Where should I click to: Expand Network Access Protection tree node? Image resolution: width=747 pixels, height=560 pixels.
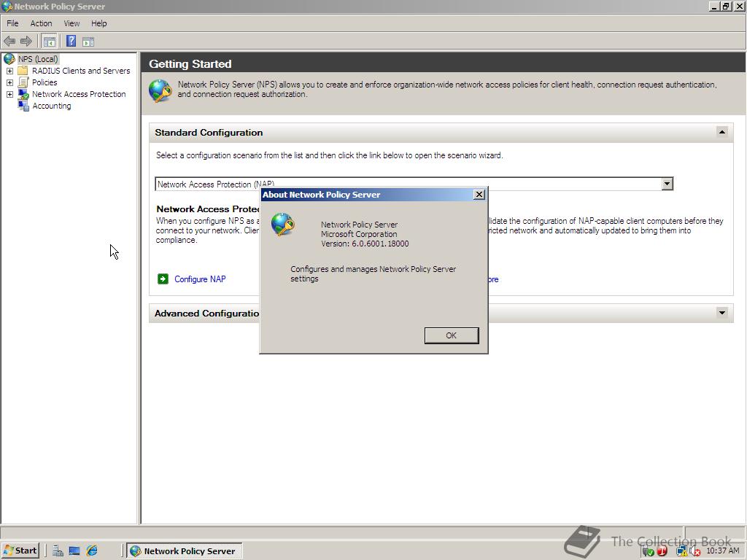point(9,94)
